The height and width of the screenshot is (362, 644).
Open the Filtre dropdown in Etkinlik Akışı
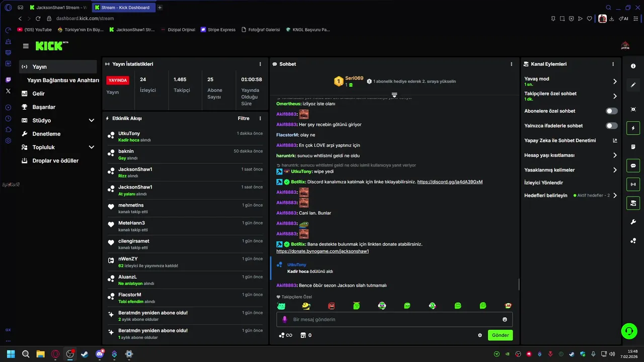244,119
